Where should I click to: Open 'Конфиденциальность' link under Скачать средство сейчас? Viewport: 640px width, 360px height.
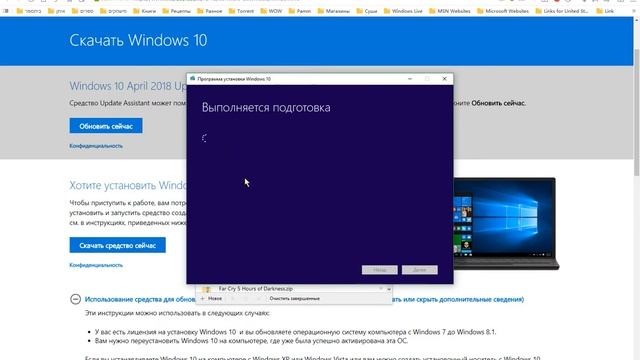pos(96,265)
